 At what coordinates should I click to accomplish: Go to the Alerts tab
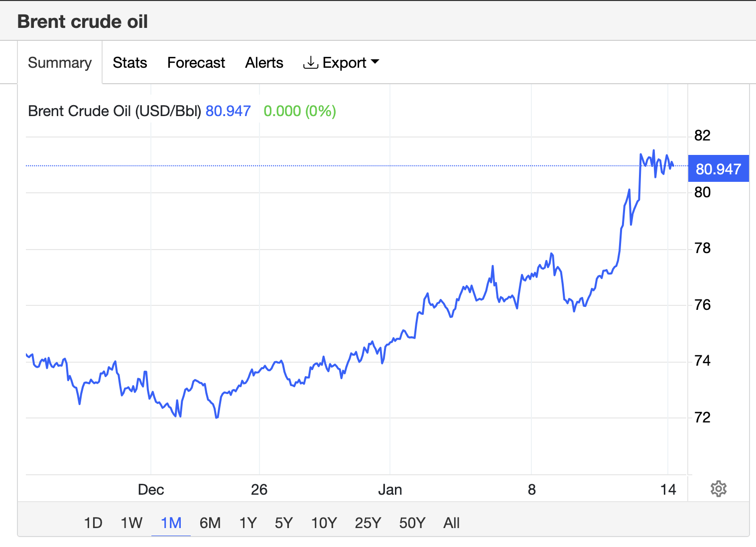(x=264, y=63)
